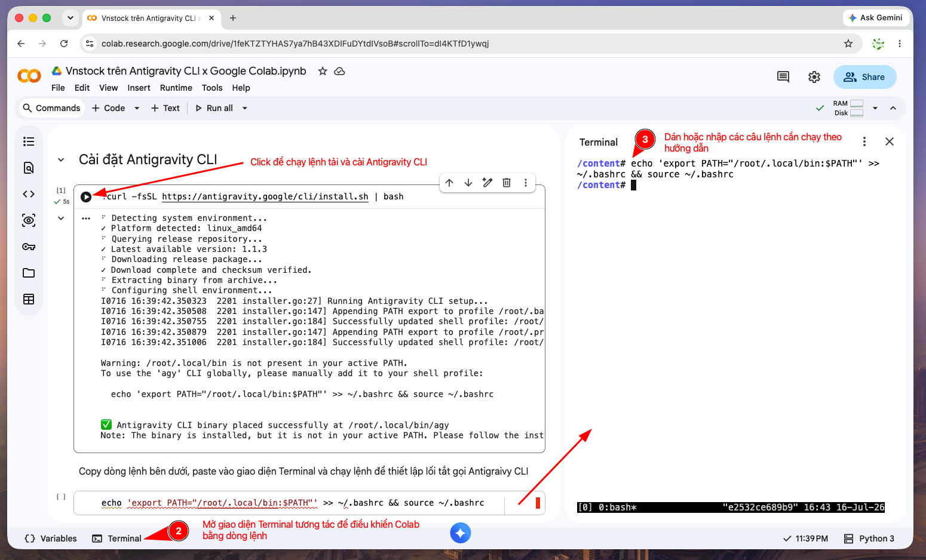The image size is (926, 560).
Task: Go back in browser history
Action: 21,44
